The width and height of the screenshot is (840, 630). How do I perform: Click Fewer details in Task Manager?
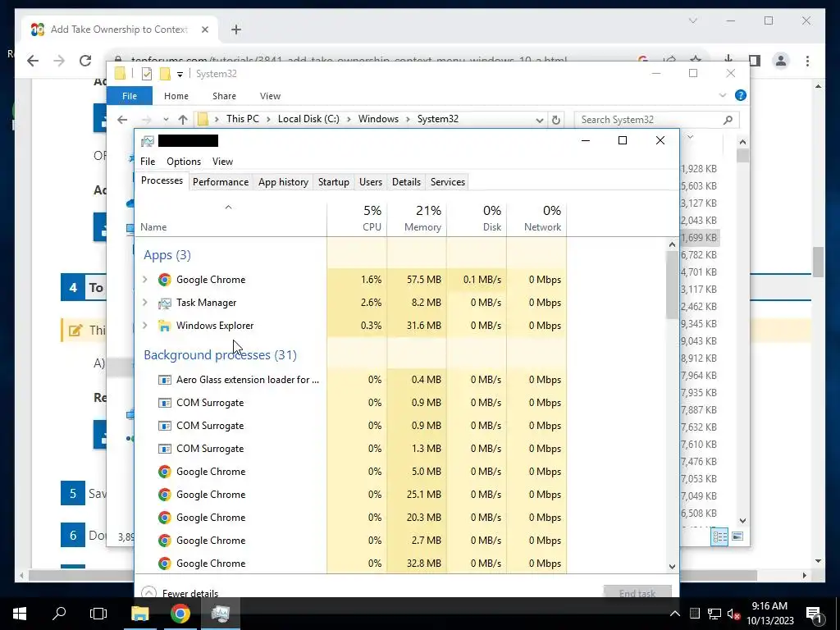190,593
